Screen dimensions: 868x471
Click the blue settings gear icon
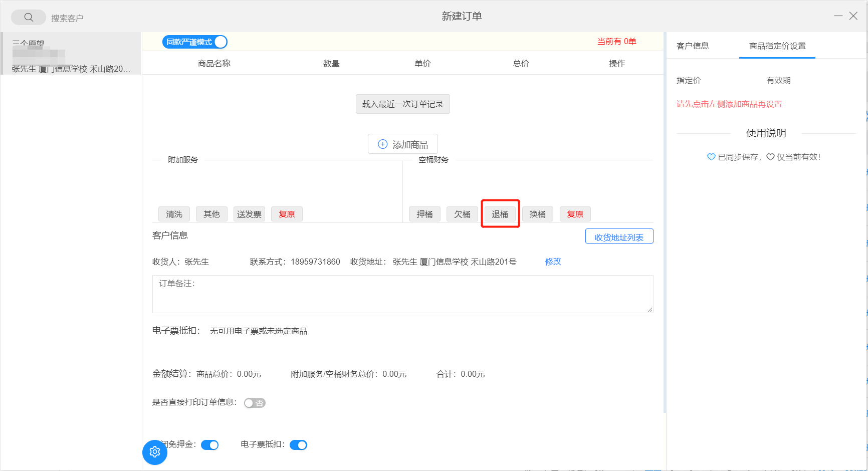pyautogui.click(x=155, y=452)
